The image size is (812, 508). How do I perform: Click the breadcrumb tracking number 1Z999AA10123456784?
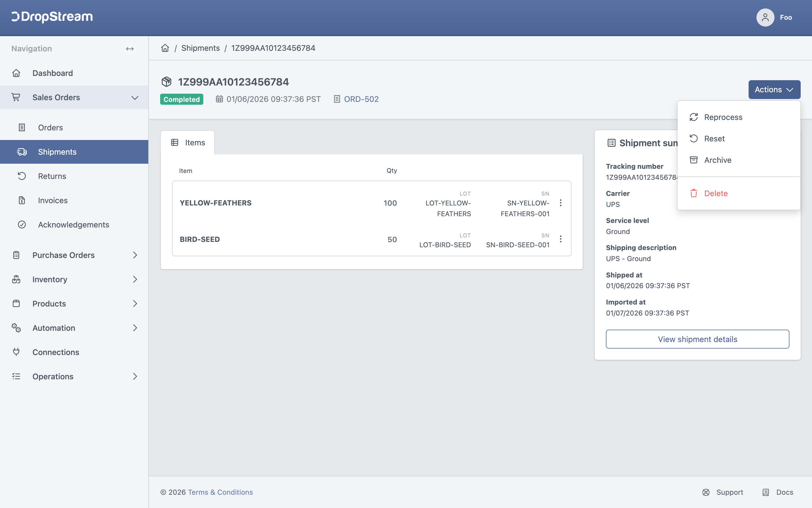pos(273,48)
